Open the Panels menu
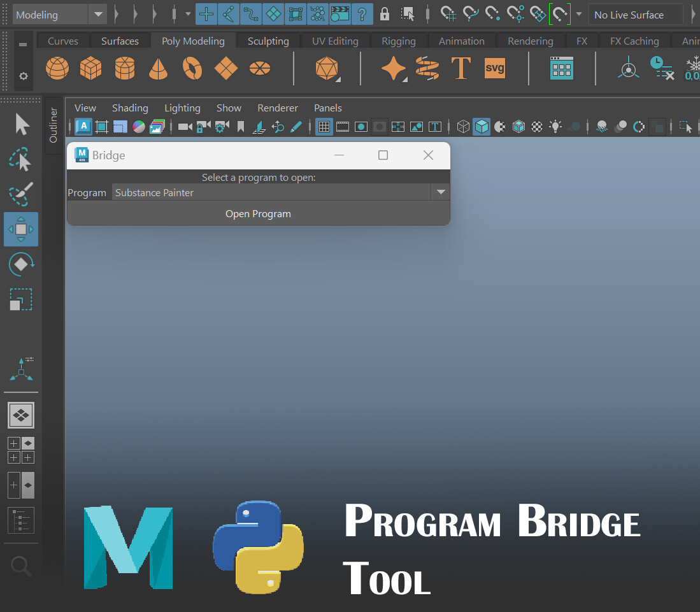700x612 pixels. coord(327,108)
